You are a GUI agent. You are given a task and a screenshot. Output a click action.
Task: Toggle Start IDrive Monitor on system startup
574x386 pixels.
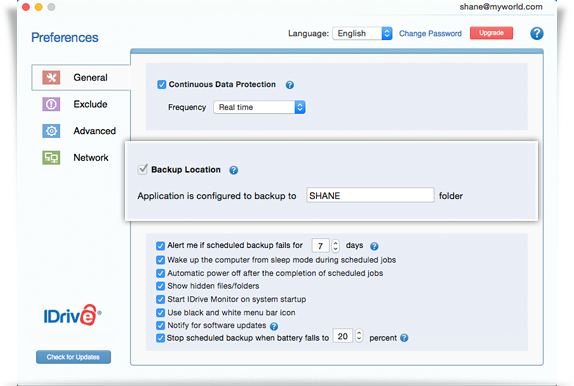(x=160, y=300)
